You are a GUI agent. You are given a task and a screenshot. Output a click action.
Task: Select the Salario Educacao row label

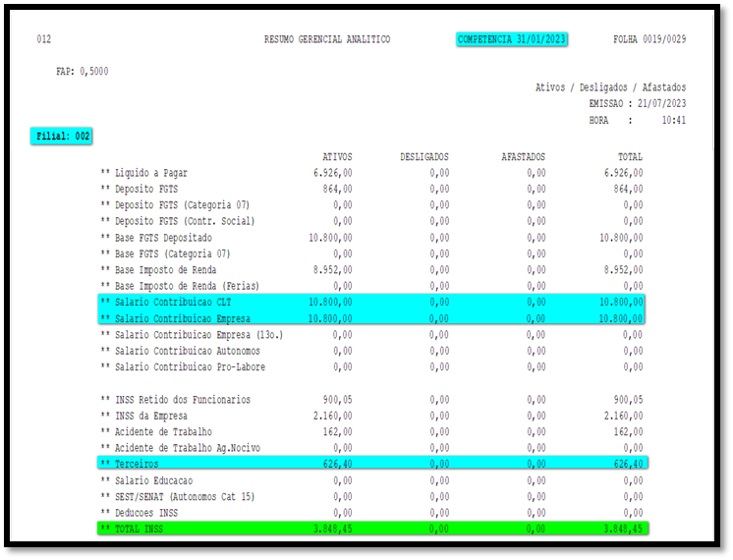(153, 480)
